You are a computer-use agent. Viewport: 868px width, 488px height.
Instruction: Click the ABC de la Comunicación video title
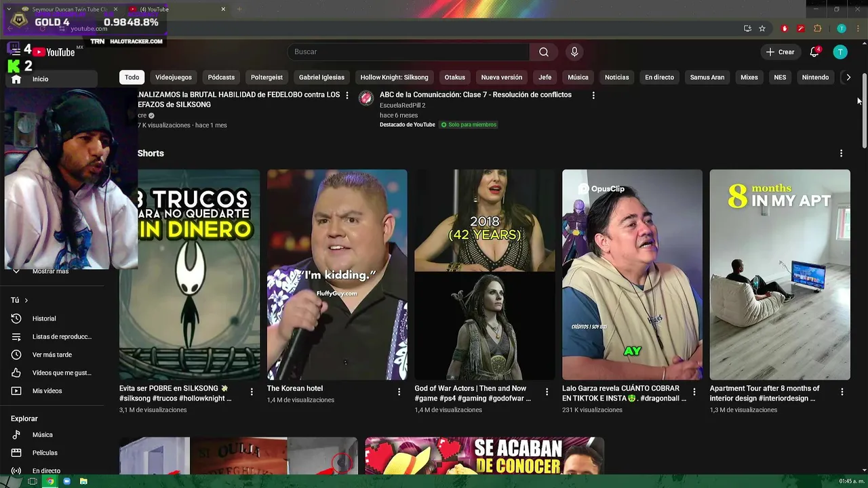click(475, 95)
